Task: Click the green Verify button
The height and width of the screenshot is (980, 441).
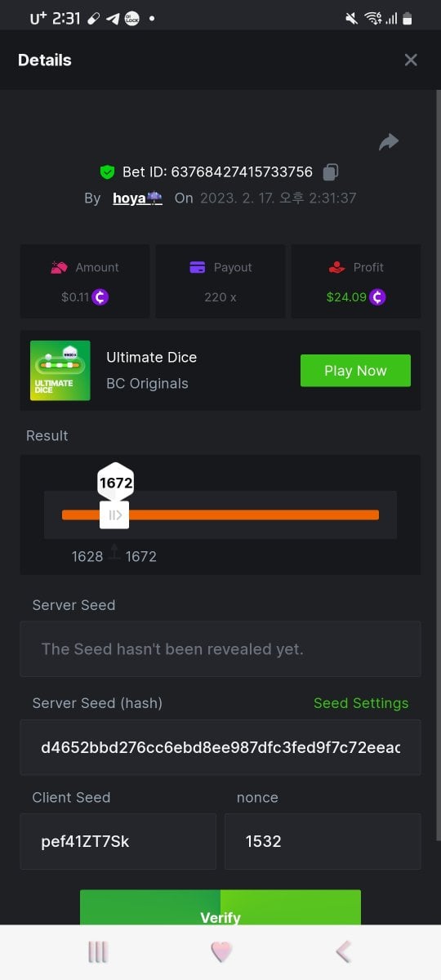Action: [220, 908]
